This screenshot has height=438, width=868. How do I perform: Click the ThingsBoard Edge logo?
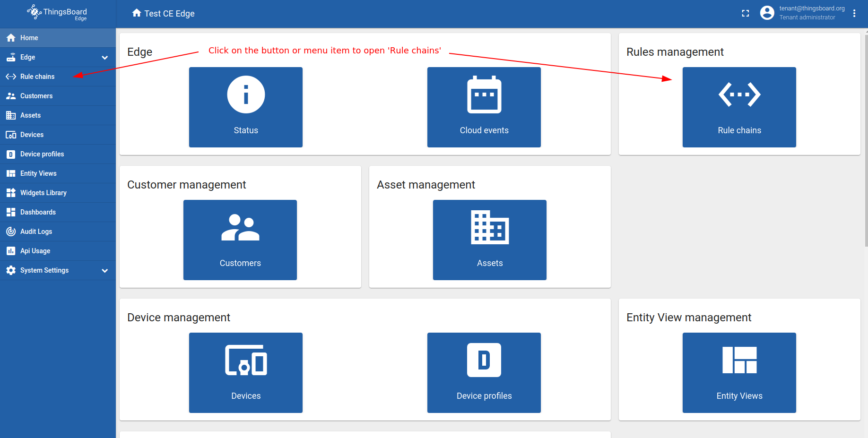point(57,13)
